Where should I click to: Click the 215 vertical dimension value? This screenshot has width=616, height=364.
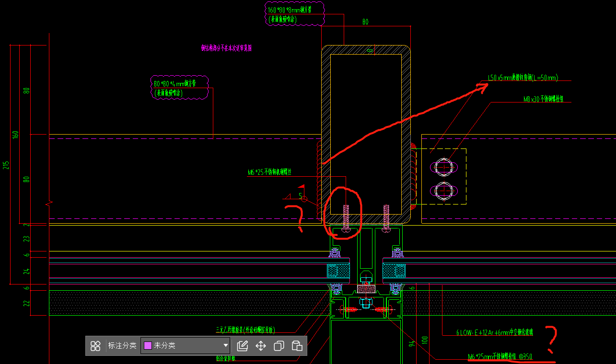(6, 165)
